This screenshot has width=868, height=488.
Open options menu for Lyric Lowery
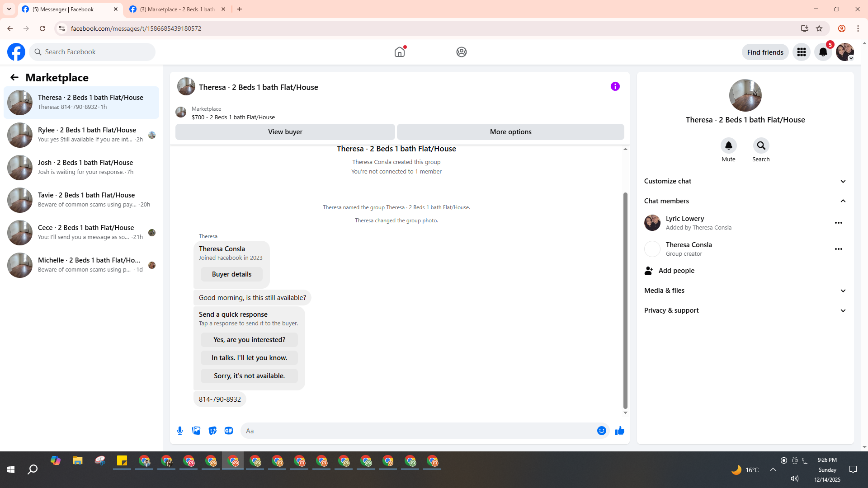coord(838,223)
